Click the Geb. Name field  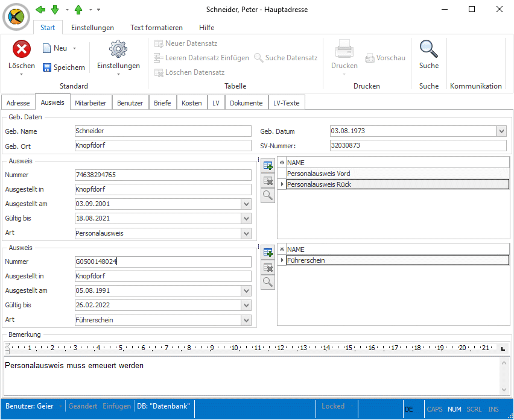point(163,131)
